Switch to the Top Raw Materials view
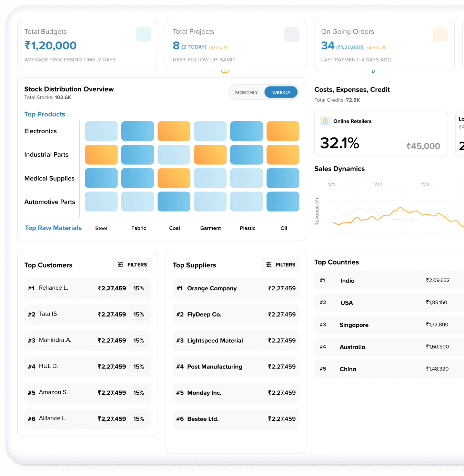The image size is (464, 476). 53,228
